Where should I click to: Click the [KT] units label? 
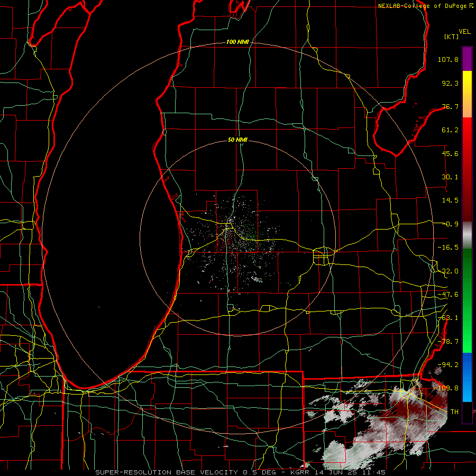click(x=452, y=36)
